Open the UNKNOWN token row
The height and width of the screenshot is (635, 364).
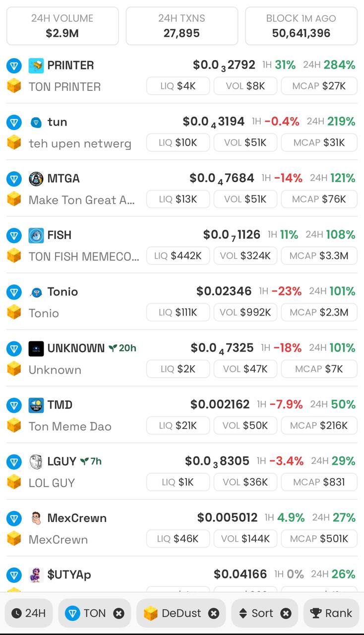pyautogui.click(x=182, y=358)
